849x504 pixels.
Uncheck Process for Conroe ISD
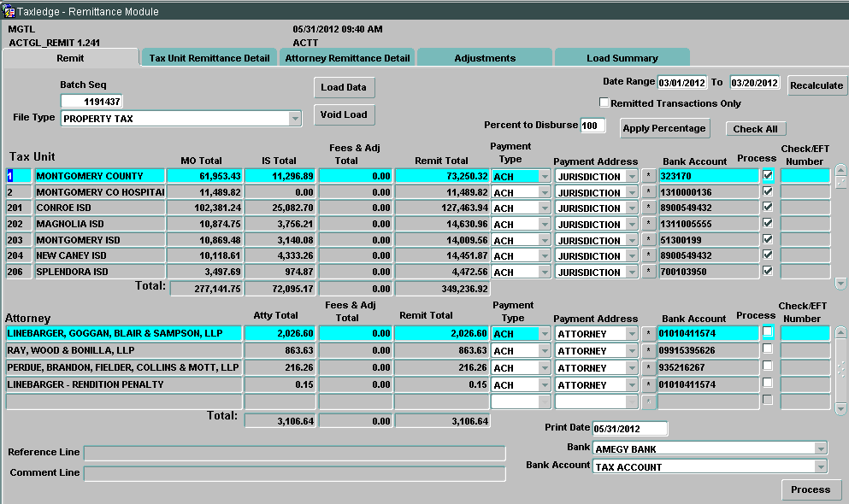point(767,207)
